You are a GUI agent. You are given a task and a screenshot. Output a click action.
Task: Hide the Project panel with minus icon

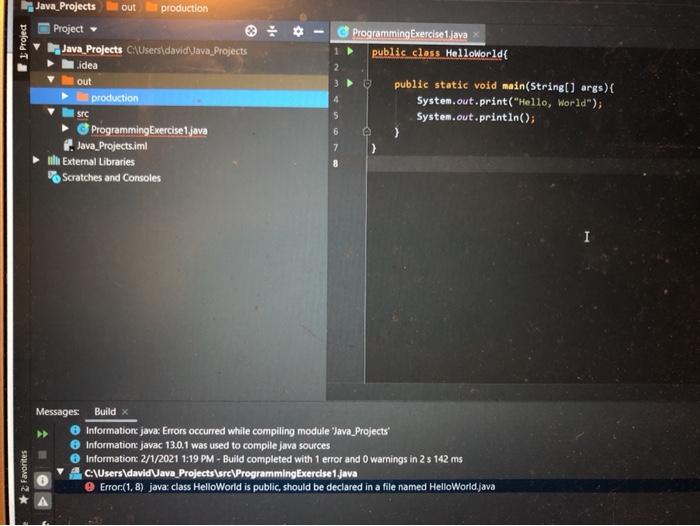[x=318, y=31]
